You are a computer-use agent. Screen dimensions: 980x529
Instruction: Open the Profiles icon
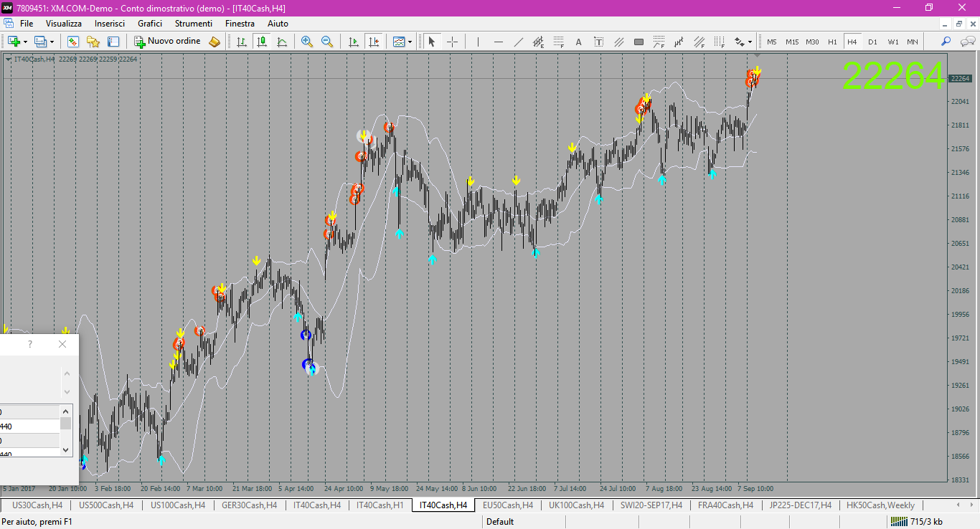(x=41, y=42)
